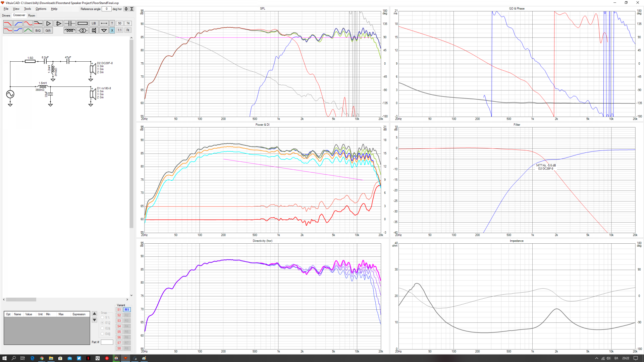Open the Options menu
Screen dimensions: 644x362
[41, 9]
